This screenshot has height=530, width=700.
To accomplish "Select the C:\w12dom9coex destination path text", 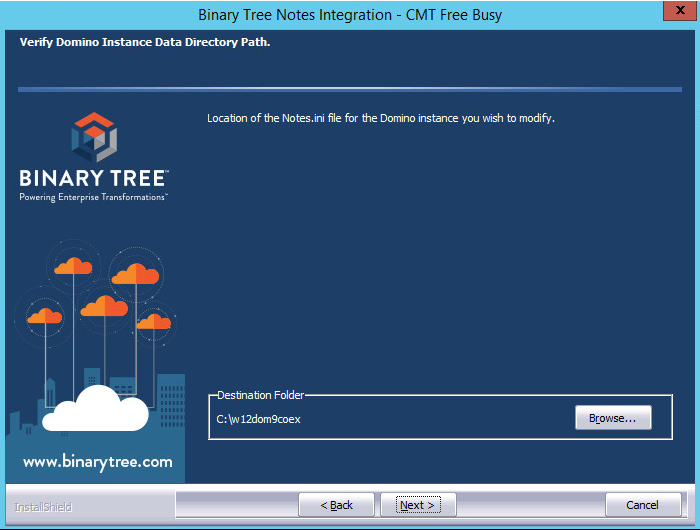I will tap(258, 419).
